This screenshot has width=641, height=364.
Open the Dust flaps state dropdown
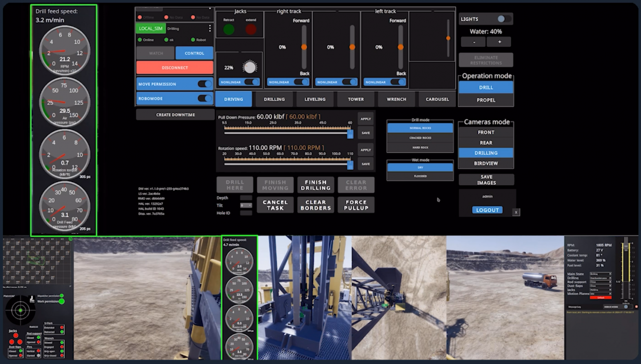[600, 286]
